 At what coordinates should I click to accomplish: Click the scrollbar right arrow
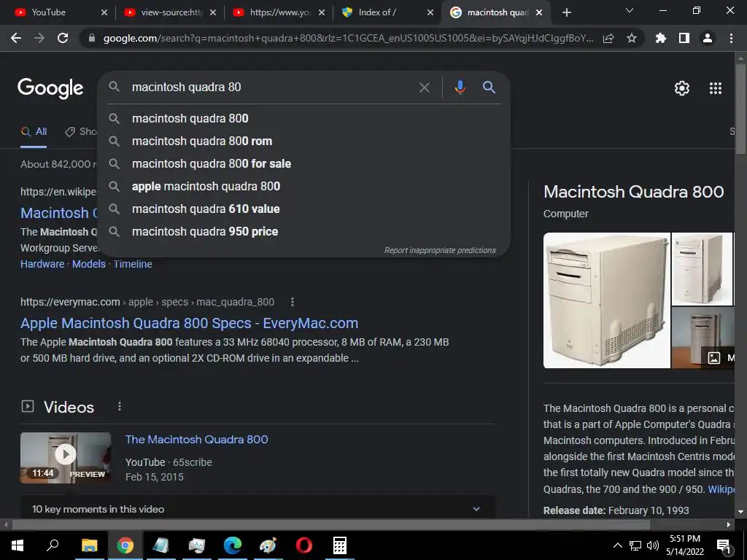point(729,525)
